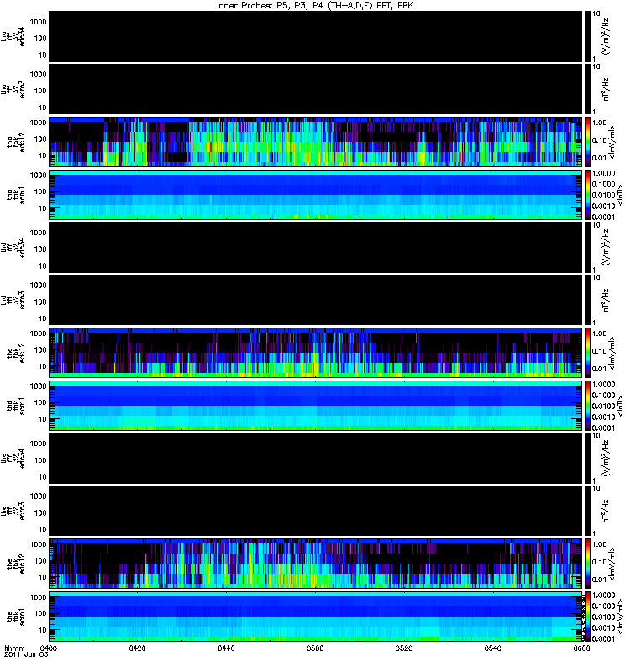Click the empty tha fff 32 edc34 panel

[x=316, y=37]
